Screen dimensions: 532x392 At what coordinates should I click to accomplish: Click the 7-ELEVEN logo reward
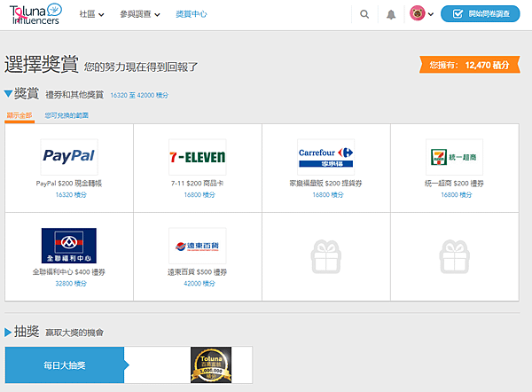coord(198,157)
